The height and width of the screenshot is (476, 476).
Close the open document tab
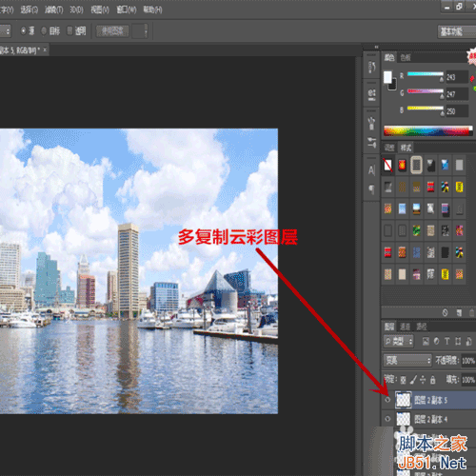(45, 50)
